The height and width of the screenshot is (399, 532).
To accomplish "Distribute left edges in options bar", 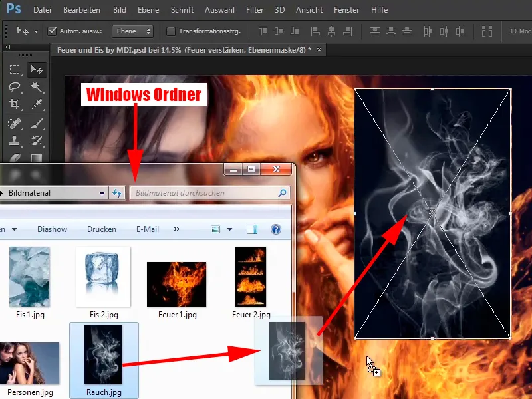I will [x=428, y=31].
